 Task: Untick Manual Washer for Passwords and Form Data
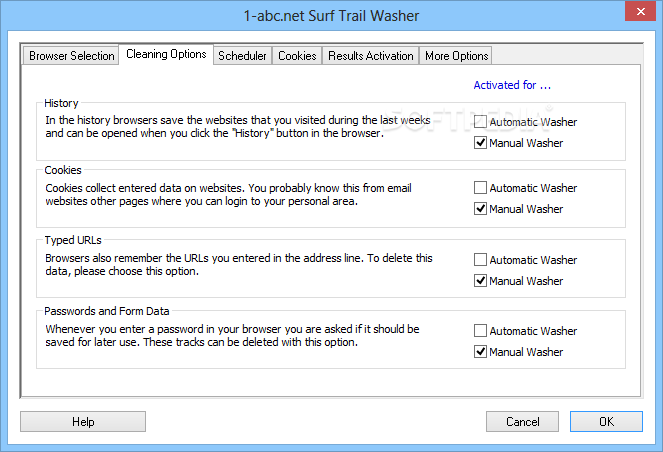coord(518,352)
